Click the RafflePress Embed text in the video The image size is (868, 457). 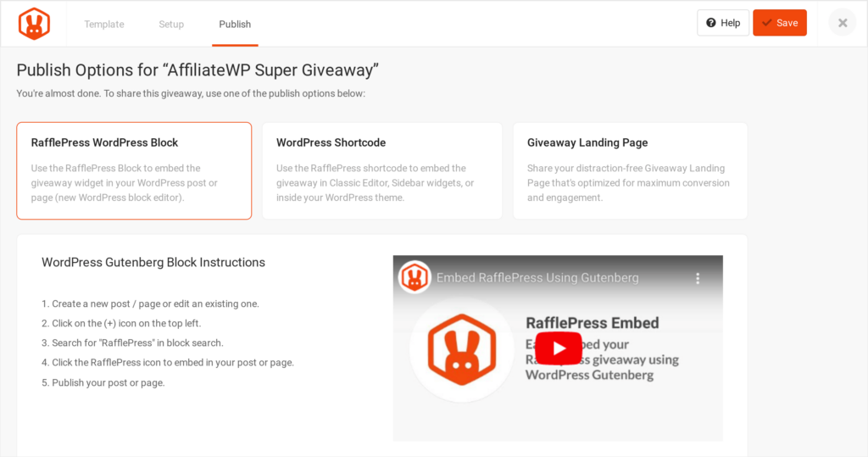pos(592,323)
